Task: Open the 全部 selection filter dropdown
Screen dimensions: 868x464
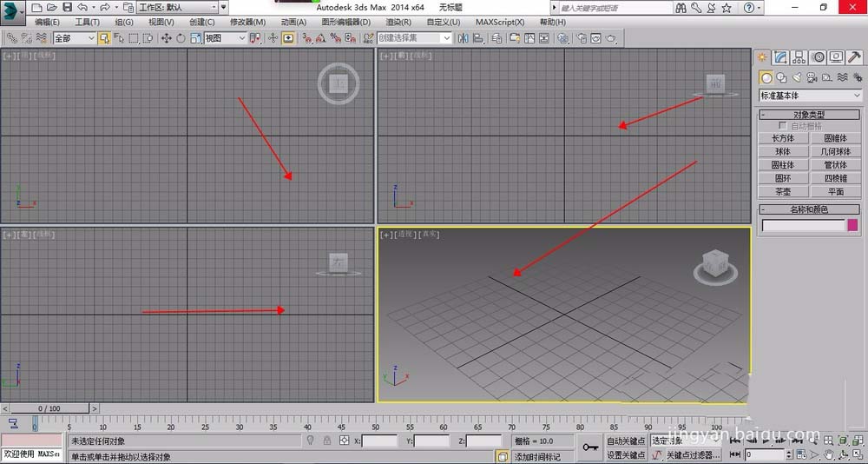Action: coord(75,38)
